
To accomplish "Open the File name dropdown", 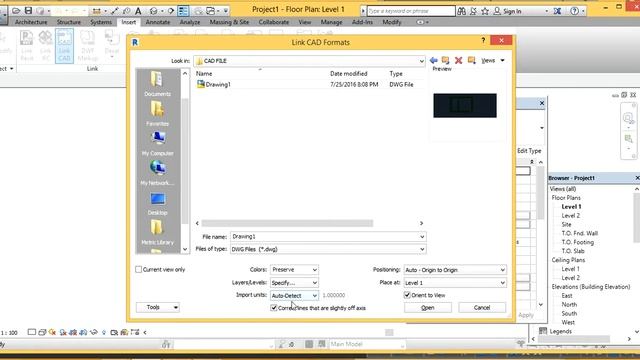I will tap(422, 236).
